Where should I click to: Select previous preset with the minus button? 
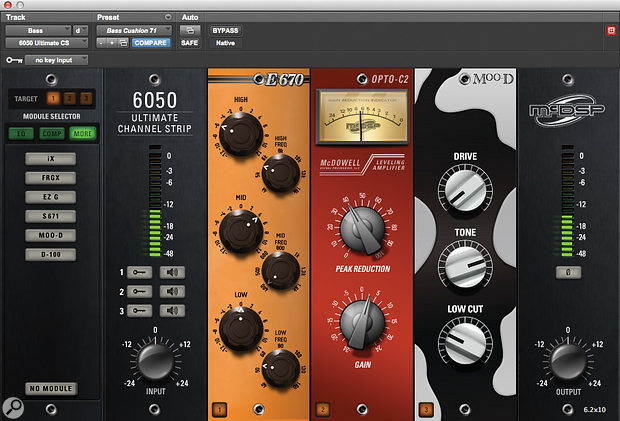coord(102,43)
